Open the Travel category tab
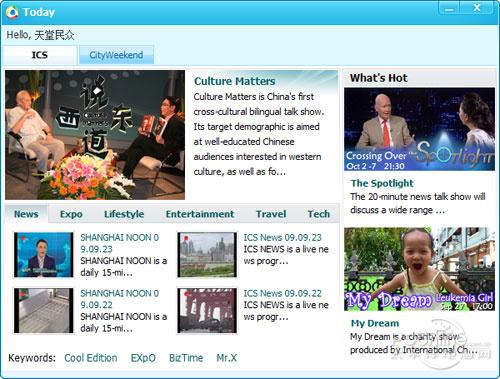Screen dimensions: 500x379 coord(271,214)
